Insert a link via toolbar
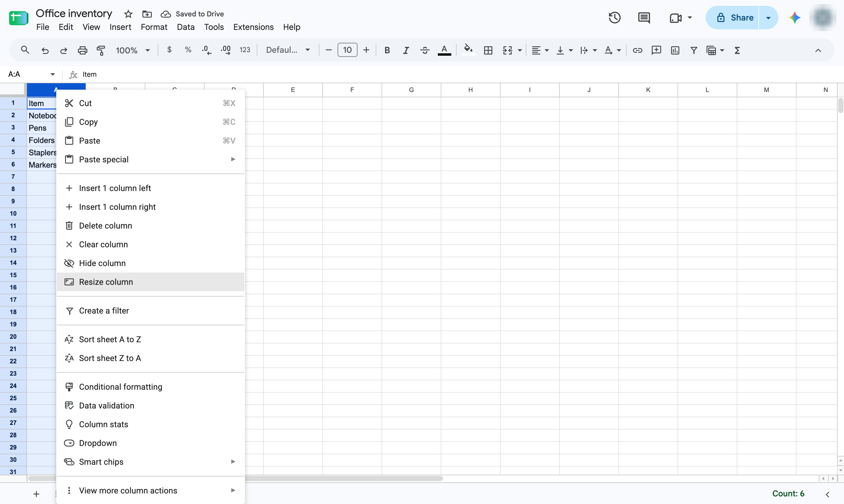 (637, 50)
